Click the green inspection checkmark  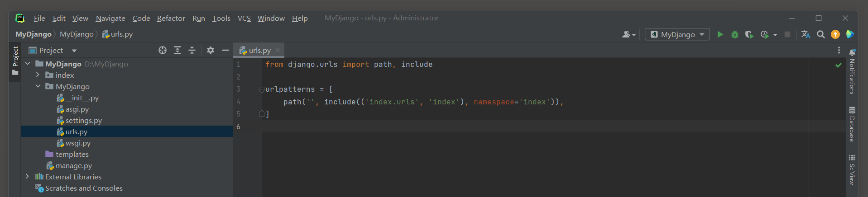point(838,65)
